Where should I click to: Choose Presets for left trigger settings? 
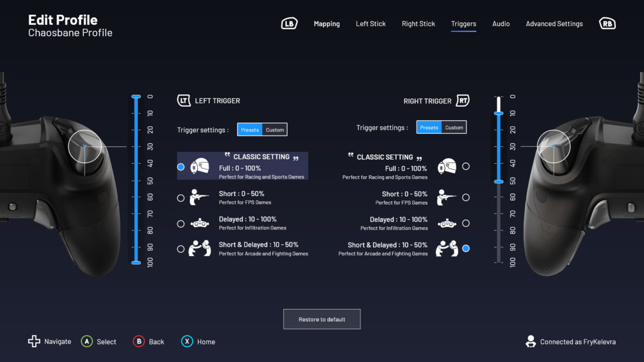click(x=250, y=130)
